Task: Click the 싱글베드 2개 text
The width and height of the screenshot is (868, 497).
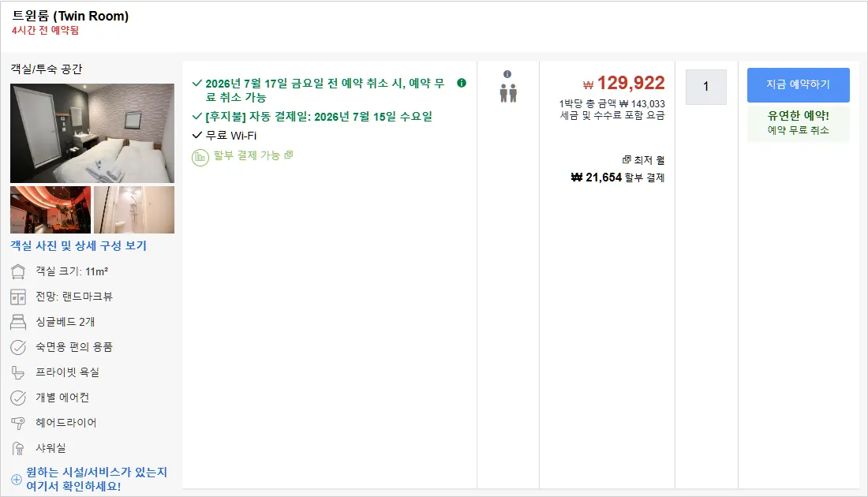Action: [x=65, y=322]
